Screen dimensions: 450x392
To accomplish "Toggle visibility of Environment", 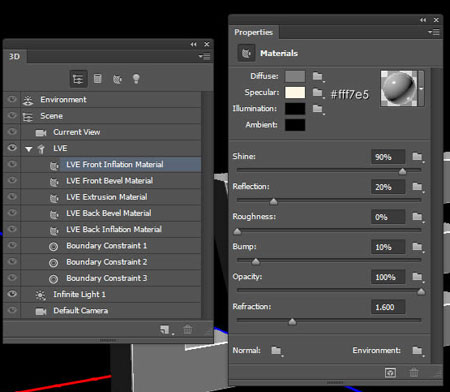I will [12, 99].
